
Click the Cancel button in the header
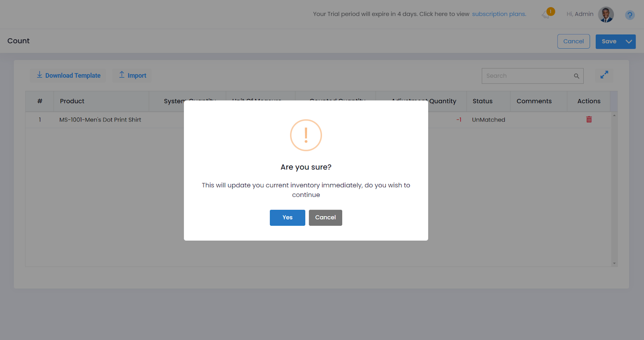pyautogui.click(x=573, y=41)
